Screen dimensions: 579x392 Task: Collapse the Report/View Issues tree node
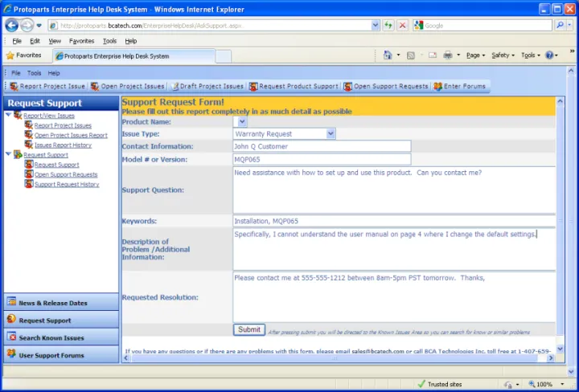pyautogui.click(x=8, y=116)
